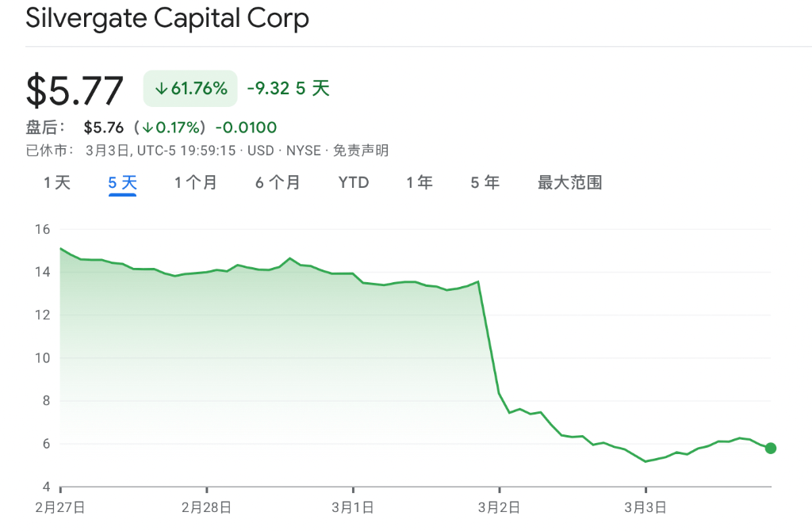
Task: Click the green end-point dot on chart
Action: pos(771,448)
